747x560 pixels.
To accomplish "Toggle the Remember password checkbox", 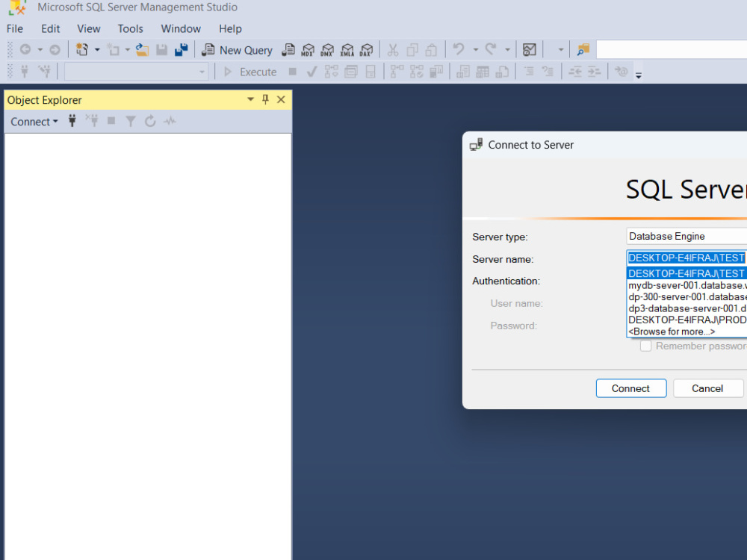I will [645, 346].
